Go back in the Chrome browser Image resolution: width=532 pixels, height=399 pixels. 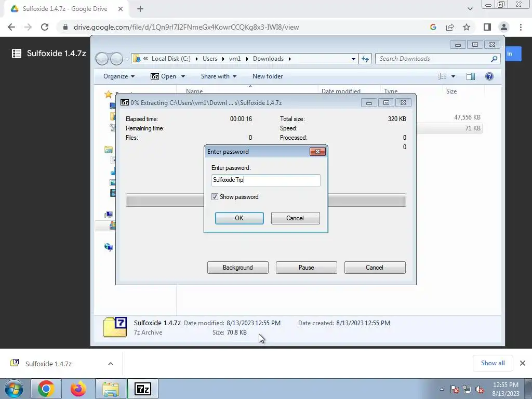(x=11, y=27)
